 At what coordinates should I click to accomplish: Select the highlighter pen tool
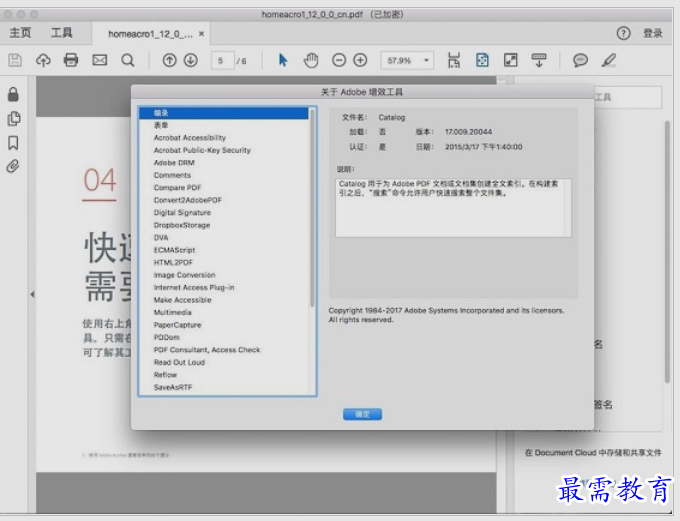[x=609, y=60]
